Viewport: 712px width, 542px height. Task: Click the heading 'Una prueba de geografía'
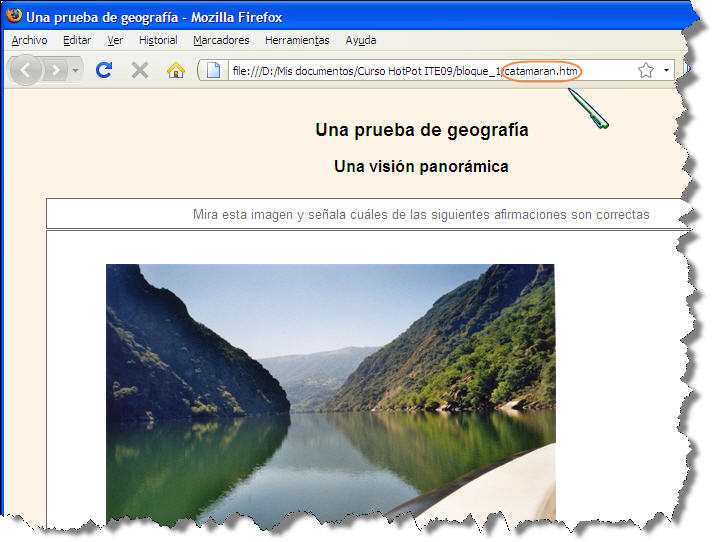[422, 130]
